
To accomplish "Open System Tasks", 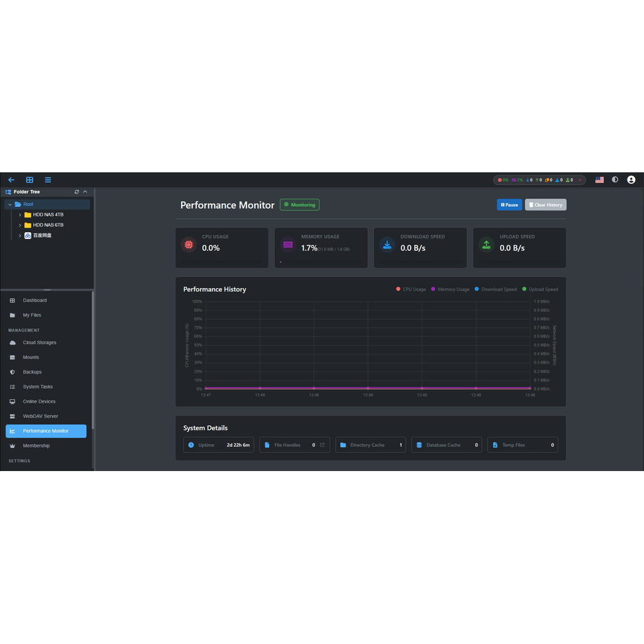I will 46,387.
